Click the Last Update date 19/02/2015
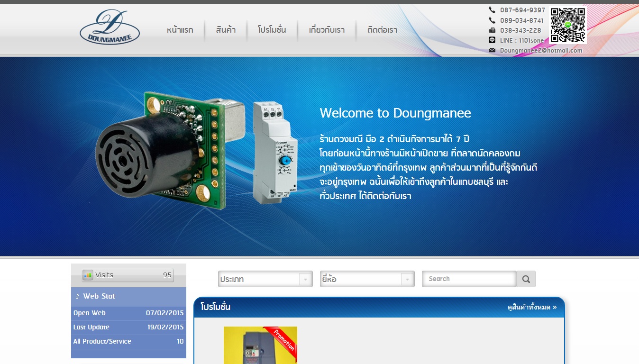639x364 pixels. (x=165, y=327)
